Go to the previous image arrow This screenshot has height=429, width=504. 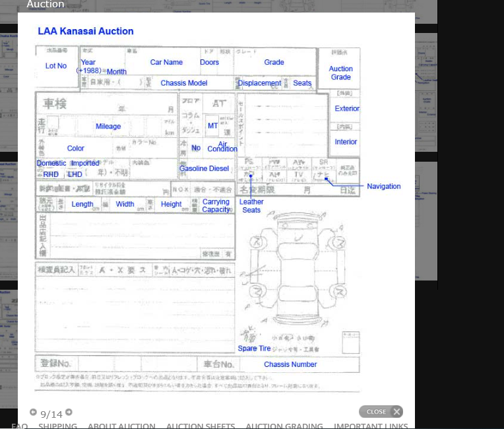[33, 412]
